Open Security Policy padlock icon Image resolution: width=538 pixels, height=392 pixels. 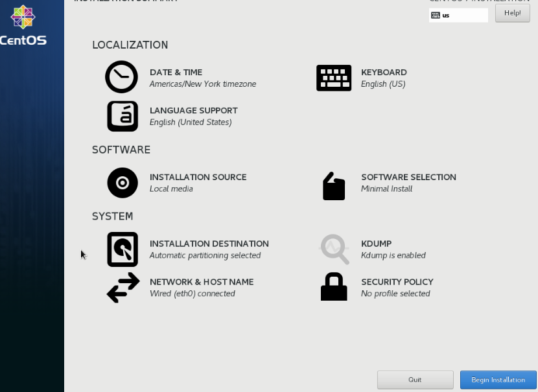[334, 287]
